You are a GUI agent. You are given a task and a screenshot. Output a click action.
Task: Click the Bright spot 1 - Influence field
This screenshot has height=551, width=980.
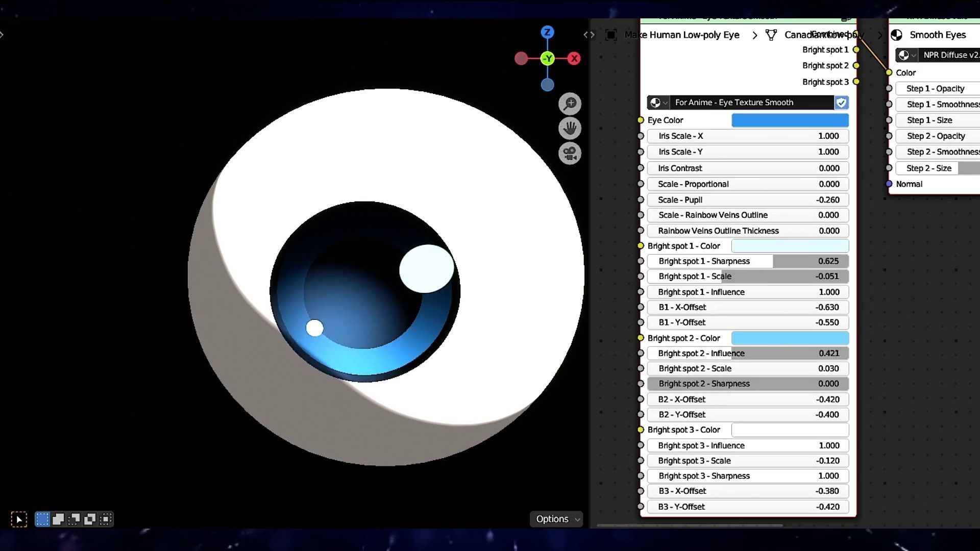(x=748, y=292)
